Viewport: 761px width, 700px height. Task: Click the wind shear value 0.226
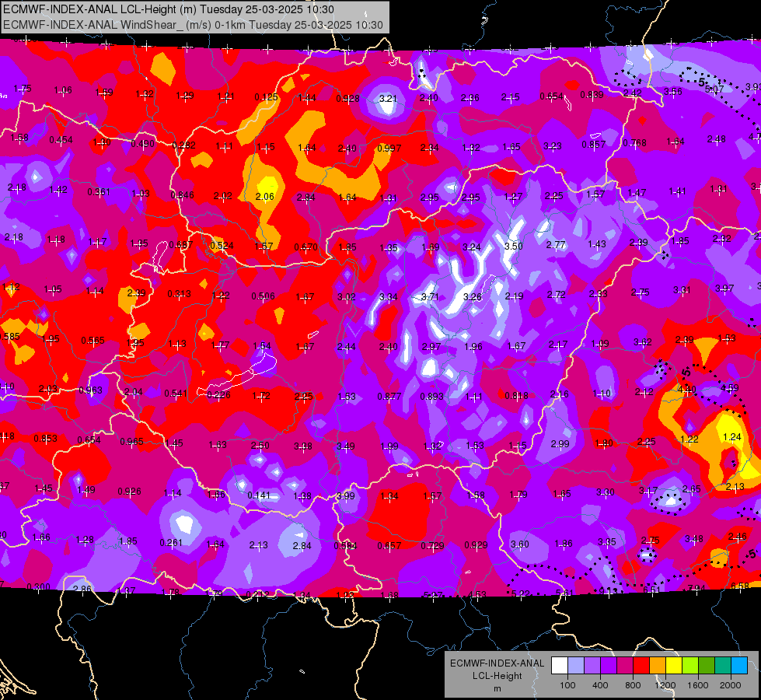[218, 395]
